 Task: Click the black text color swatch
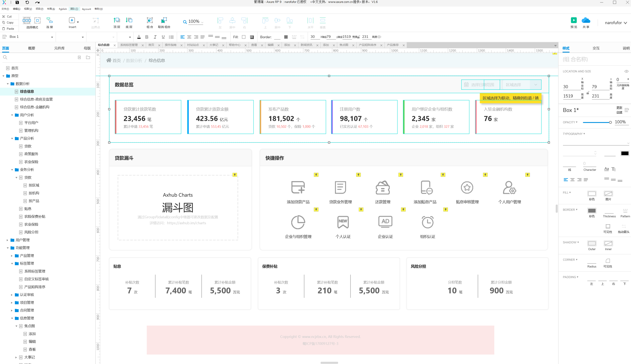(x=624, y=153)
